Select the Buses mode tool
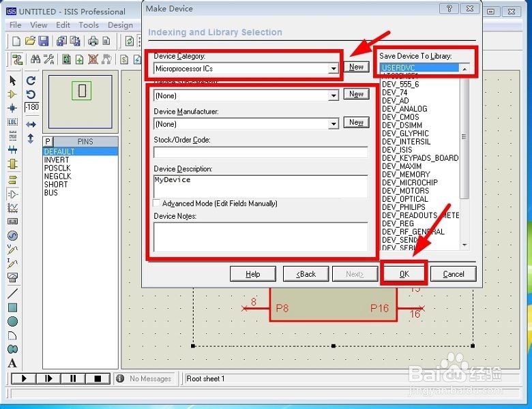This screenshot has height=409, width=532. 12,149
